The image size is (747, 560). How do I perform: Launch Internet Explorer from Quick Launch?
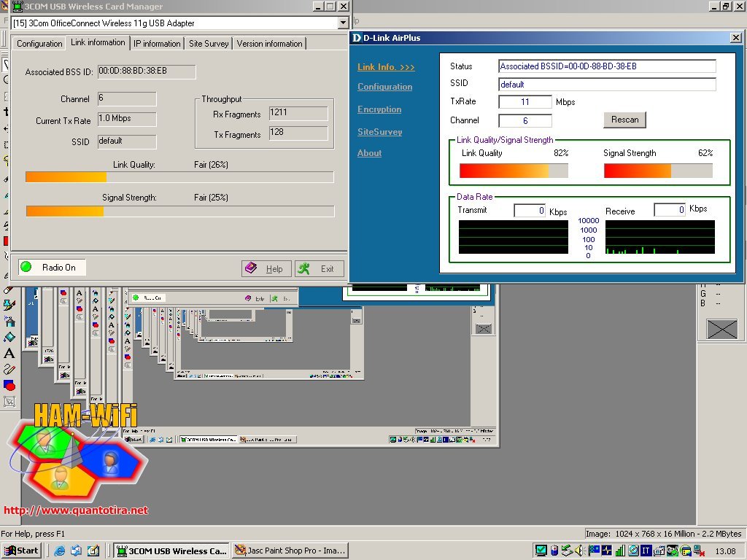point(59,551)
